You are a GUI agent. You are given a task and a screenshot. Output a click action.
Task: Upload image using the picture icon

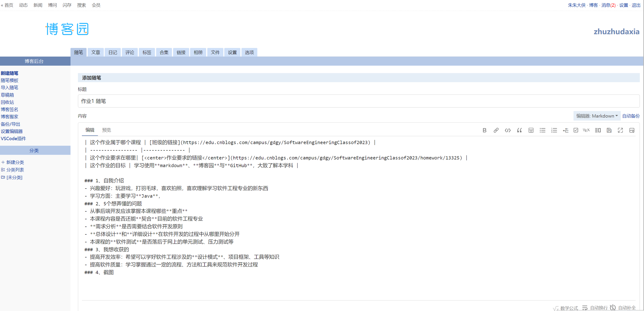click(x=632, y=130)
